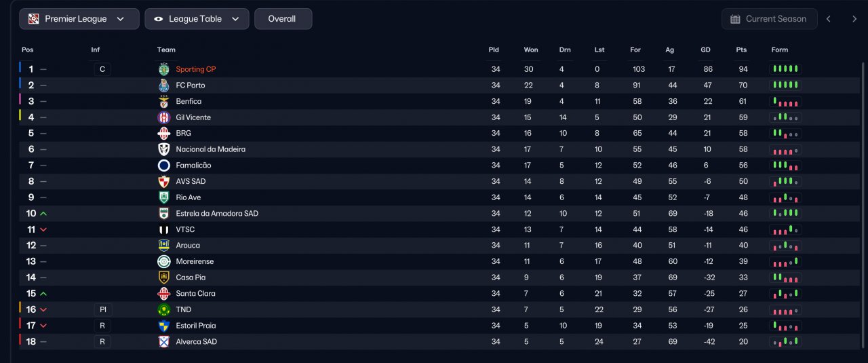Open the Premier League competition dropdown
Viewport: 868px width, 363px height.
point(79,19)
